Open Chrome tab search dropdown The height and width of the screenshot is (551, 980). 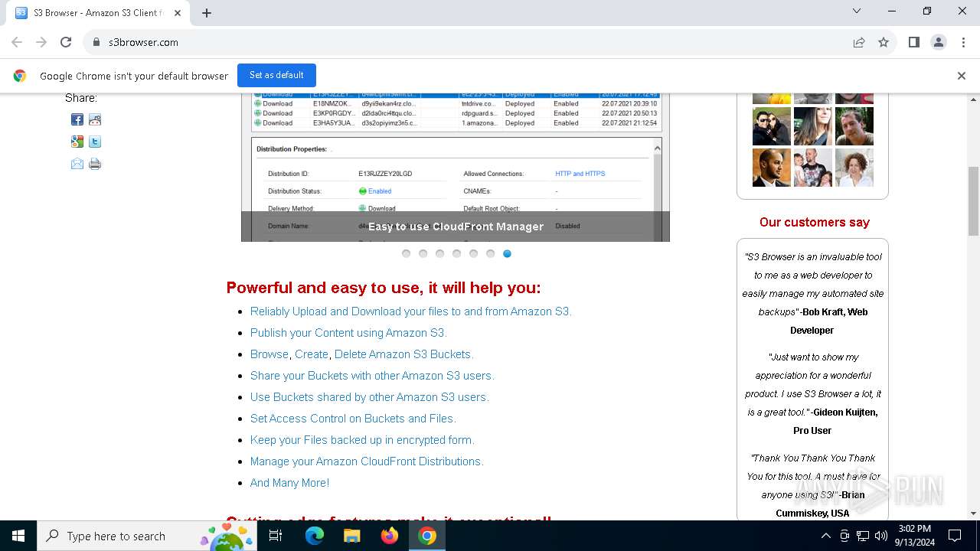[857, 11]
